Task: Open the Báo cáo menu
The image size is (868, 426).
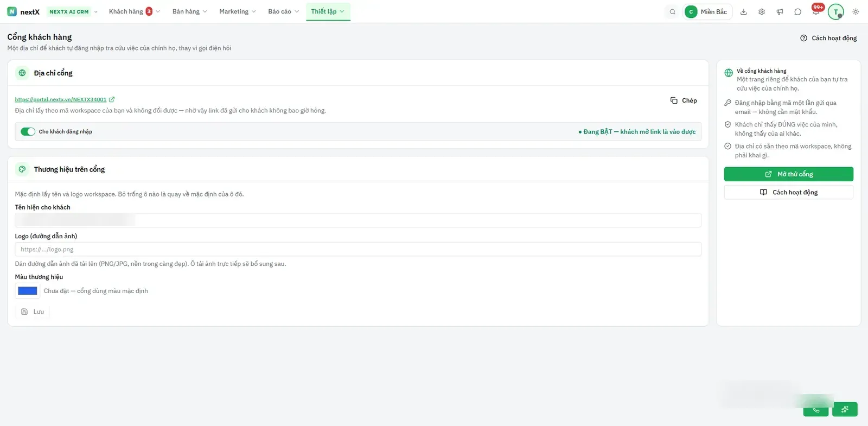Action: [283, 11]
